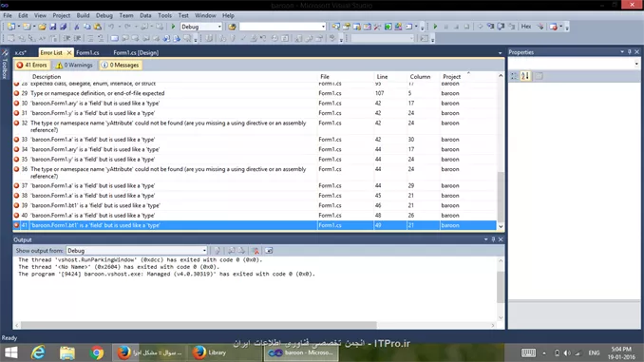Click the Paste toolbar icon

pyautogui.click(x=98, y=27)
